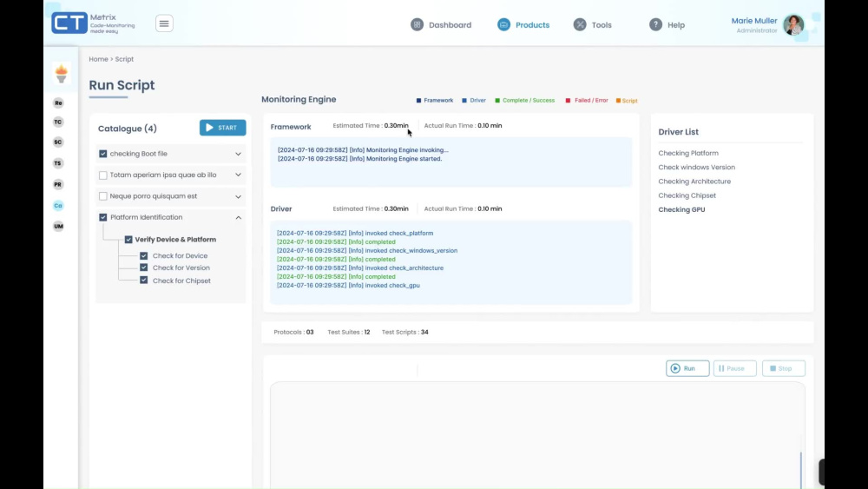The width and height of the screenshot is (868, 489).
Task: Open the Help menu item
Action: coord(676,25)
